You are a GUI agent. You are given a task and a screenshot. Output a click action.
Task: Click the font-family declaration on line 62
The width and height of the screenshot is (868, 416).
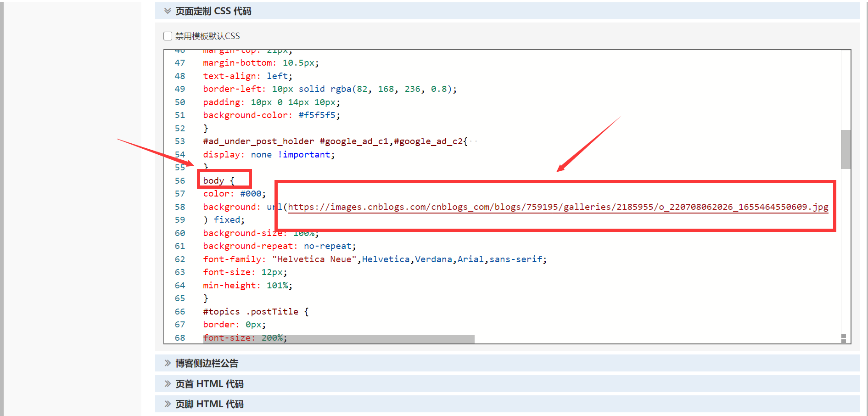pyautogui.click(x=375, y=259)
